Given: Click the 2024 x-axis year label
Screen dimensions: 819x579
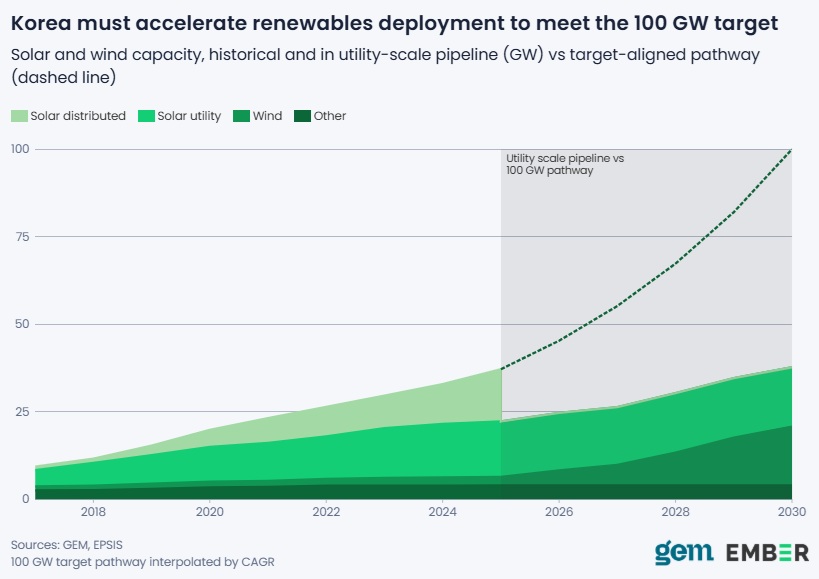Looking at the screenshot, I should click(x=443, y=512).
